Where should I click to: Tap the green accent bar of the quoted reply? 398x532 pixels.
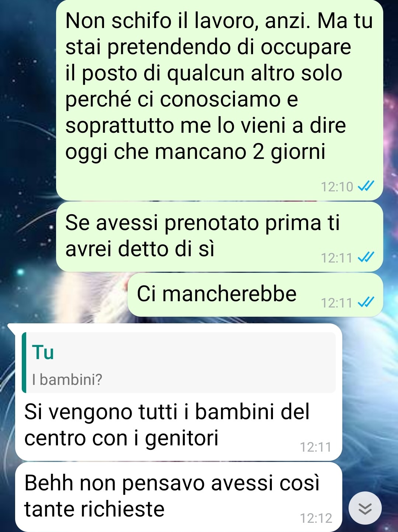pyautogui.click(x=24, y=362)
